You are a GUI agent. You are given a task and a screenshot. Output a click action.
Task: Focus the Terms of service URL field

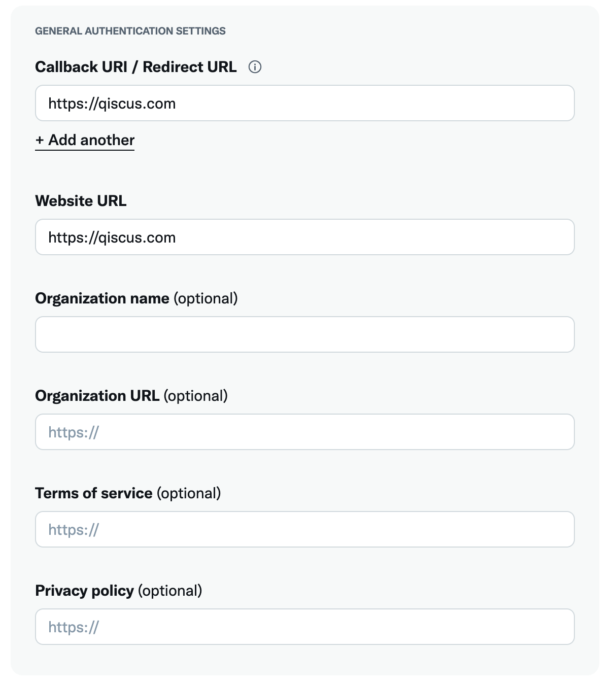tap(304, 530)
